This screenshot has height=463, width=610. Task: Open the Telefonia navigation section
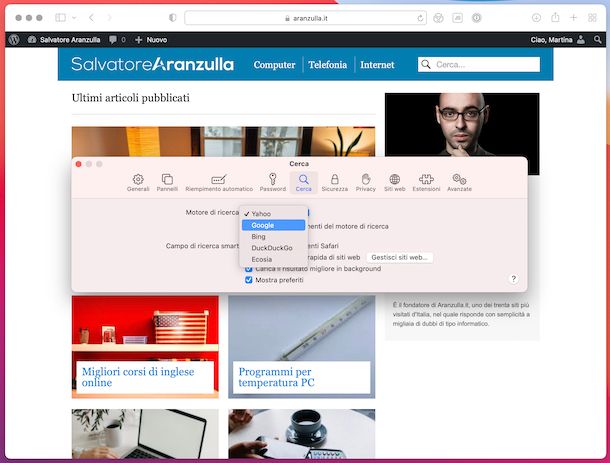click(x=328, y=65)
